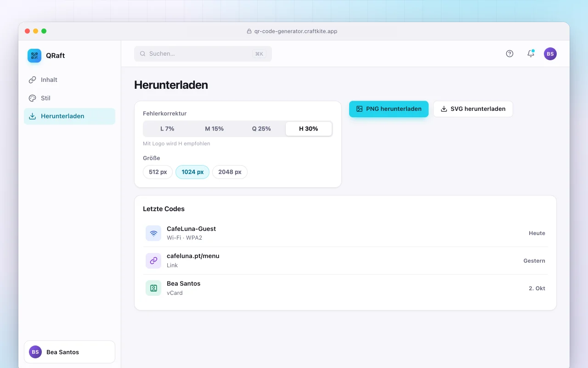The height and width of the screenshot is (368, 588).
Task: Click 'Mit Logo wird H empfohlen' hint
Action: click(176, 144)
